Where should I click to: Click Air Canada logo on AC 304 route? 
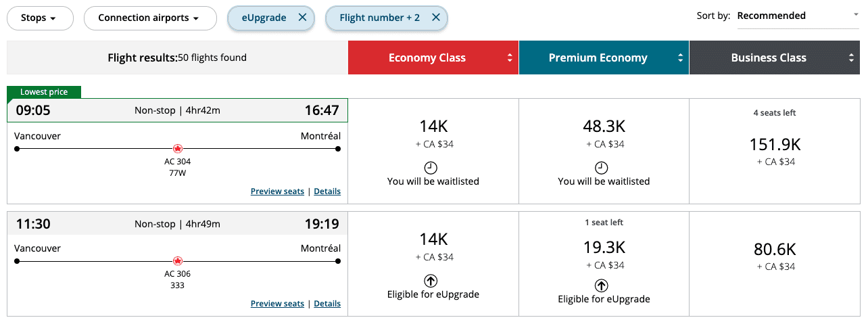pos(178,148)
